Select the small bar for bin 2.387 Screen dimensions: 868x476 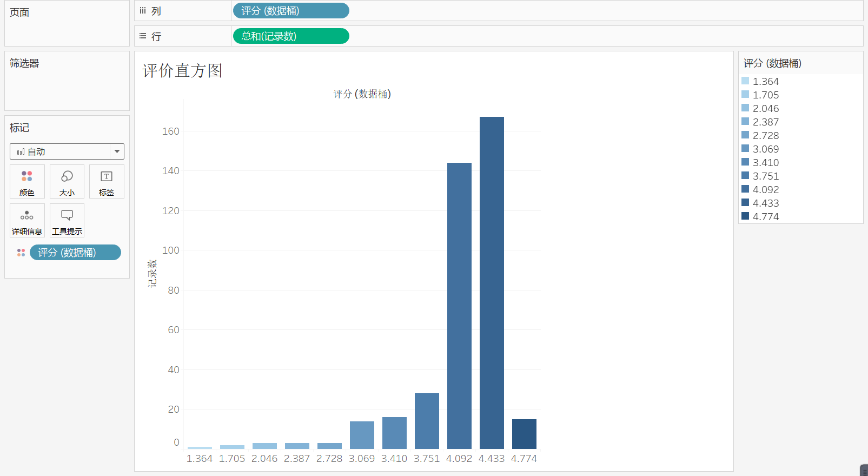[x=297, y=446]
